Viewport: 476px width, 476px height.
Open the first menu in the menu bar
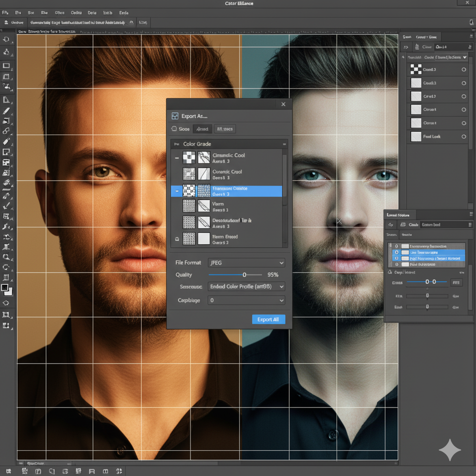6,13
